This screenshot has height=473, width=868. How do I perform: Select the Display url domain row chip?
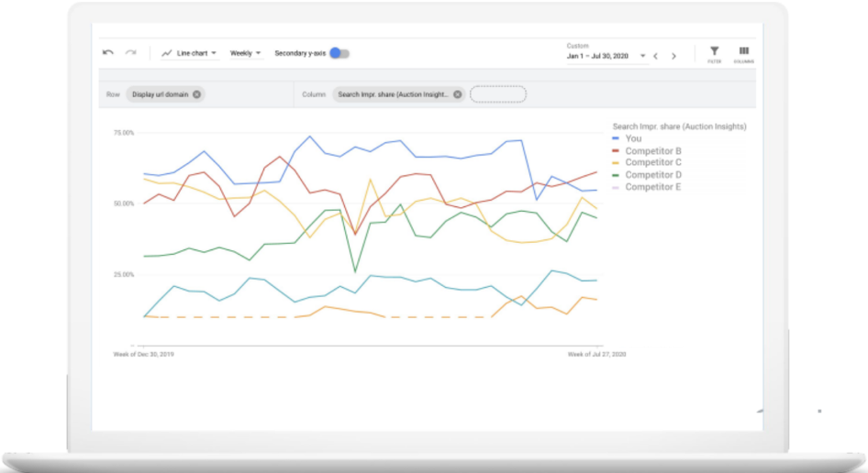pos(160,94)
